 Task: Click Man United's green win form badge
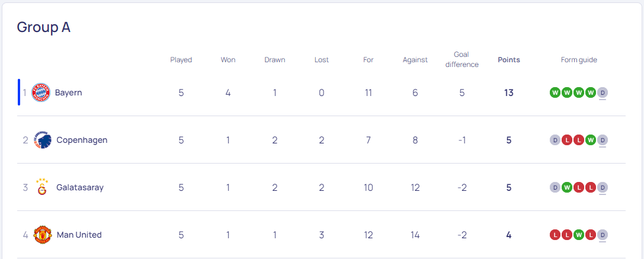click(579, 235)
